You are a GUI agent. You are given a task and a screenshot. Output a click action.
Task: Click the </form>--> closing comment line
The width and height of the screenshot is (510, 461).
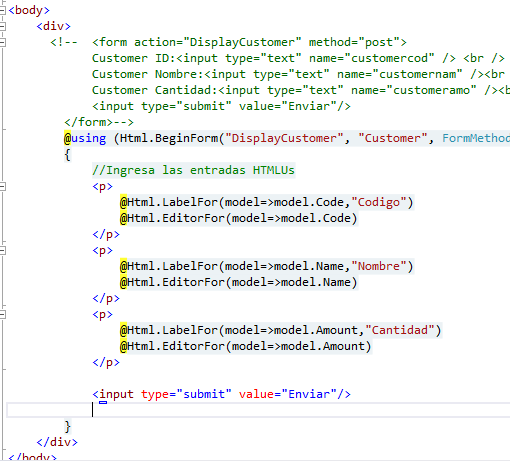tap(99, 122)
